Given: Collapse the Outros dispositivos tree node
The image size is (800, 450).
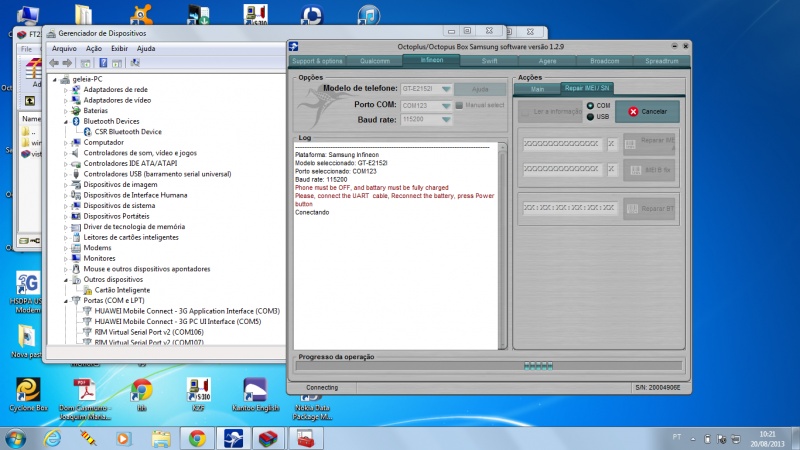Looking at the screenshot, I should point(66,280).
